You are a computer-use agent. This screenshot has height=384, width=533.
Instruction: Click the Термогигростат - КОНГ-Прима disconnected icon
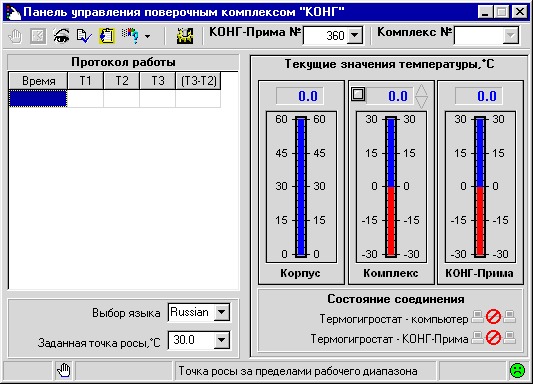[x=494, y=338]
